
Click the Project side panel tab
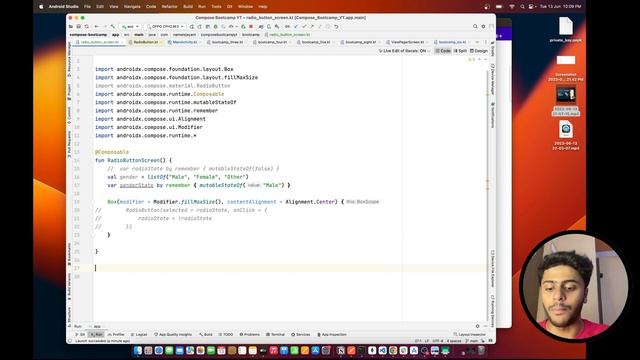[69, 91]
